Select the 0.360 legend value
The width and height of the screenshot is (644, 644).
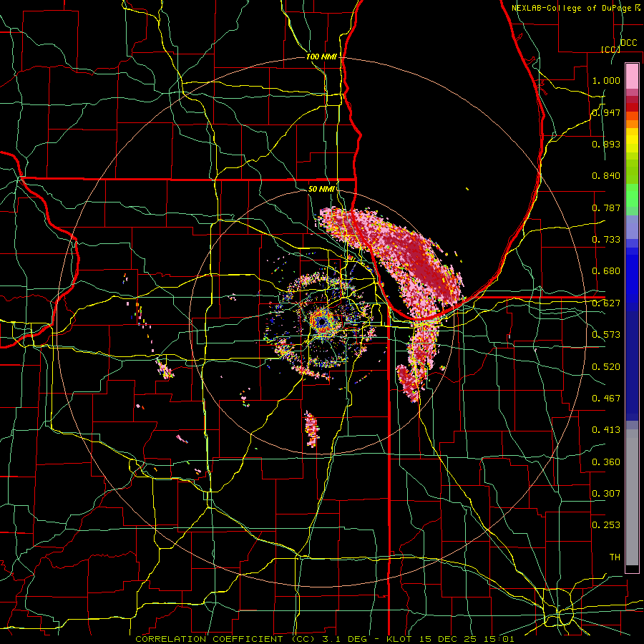(606, 462)
